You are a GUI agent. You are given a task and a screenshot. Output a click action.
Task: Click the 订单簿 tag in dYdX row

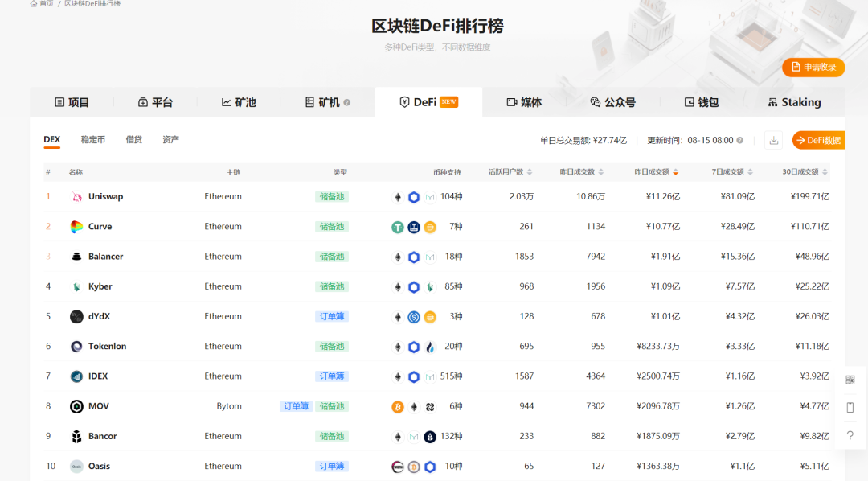coord(332,316)
